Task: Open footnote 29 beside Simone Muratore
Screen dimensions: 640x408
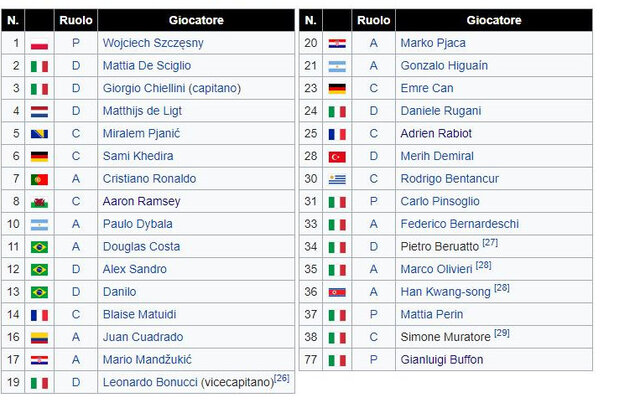Action: click(502, 333)
